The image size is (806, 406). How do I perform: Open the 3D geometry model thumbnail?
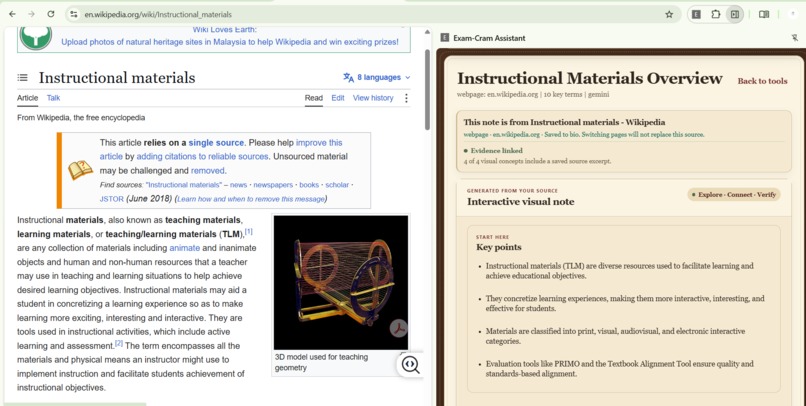tap(341, 283)
